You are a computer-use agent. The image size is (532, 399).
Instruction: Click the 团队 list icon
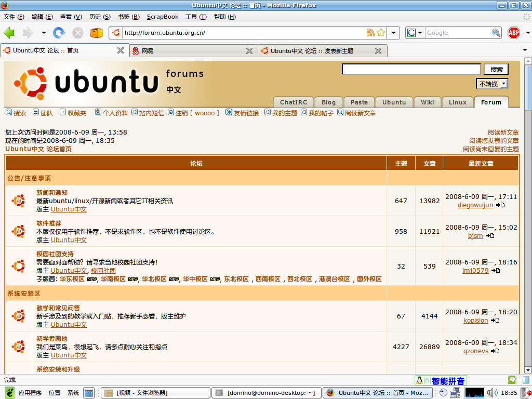coord(36,112)
